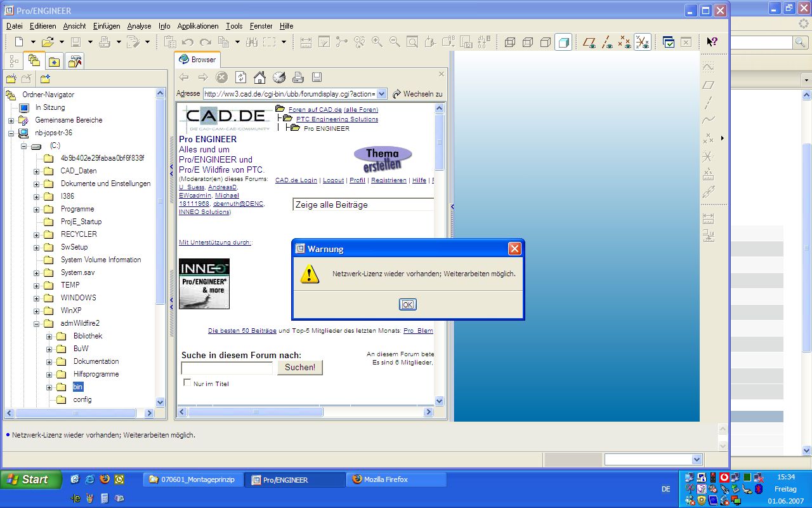Screen dimensions: 812x508
Task: Switch model display to Hidden Line
Action: pos(527,42)
